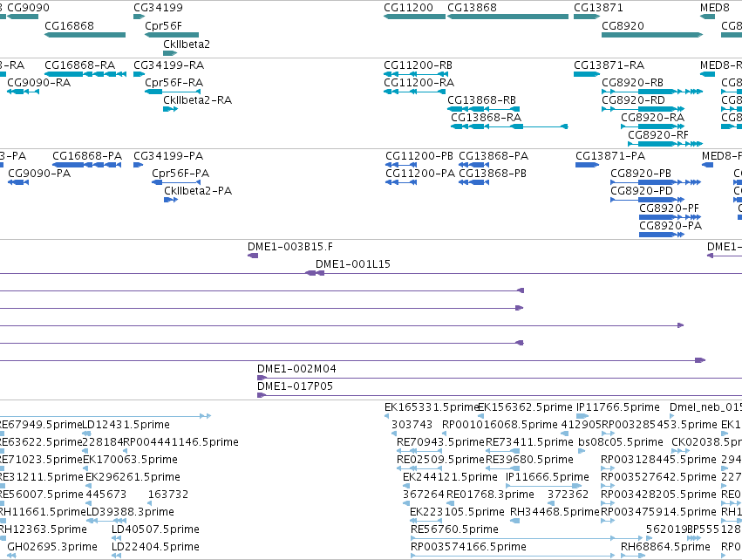Click protein CG13868-PA
This screenshot has height=560, width=742.
[x=473, y=165]
